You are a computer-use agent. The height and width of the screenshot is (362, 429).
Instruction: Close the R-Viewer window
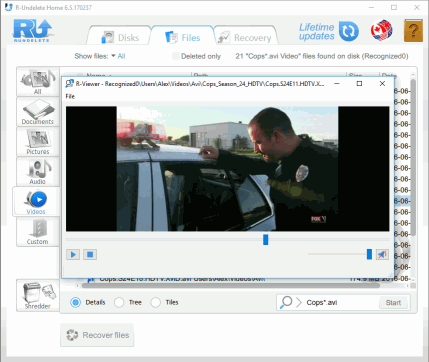[382, 84]
